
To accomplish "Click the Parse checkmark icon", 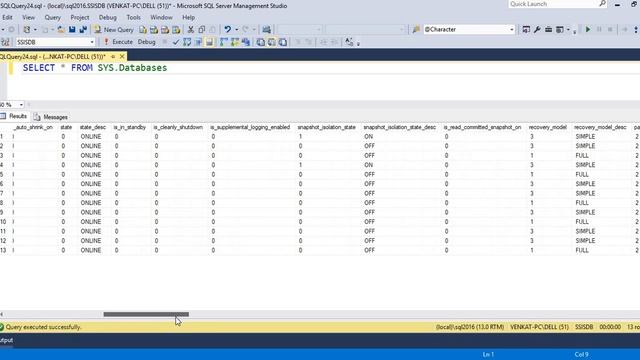I will click(176, 42).
